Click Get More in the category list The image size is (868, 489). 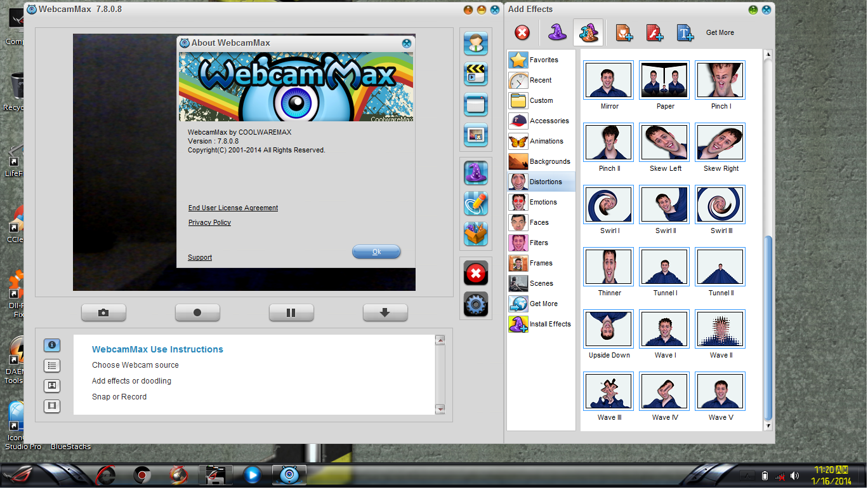pyautogui.click(x=541, y=304)
